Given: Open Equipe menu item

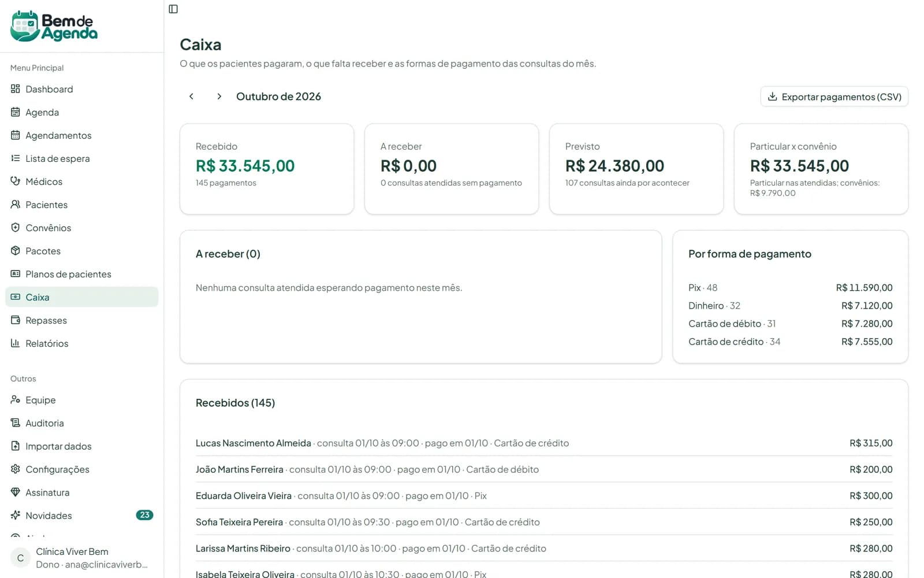Looking at the screenshot, I should tap(81, 400).
